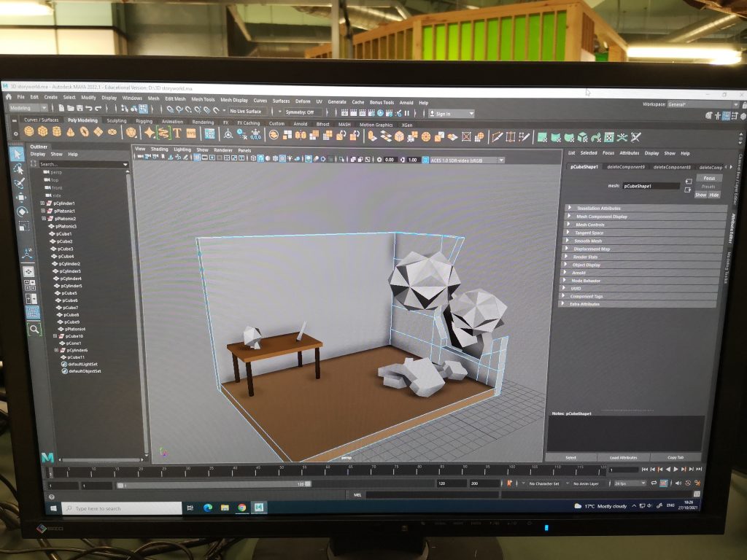
Task: Click the Copy Tab button
Action: point(675,457)
